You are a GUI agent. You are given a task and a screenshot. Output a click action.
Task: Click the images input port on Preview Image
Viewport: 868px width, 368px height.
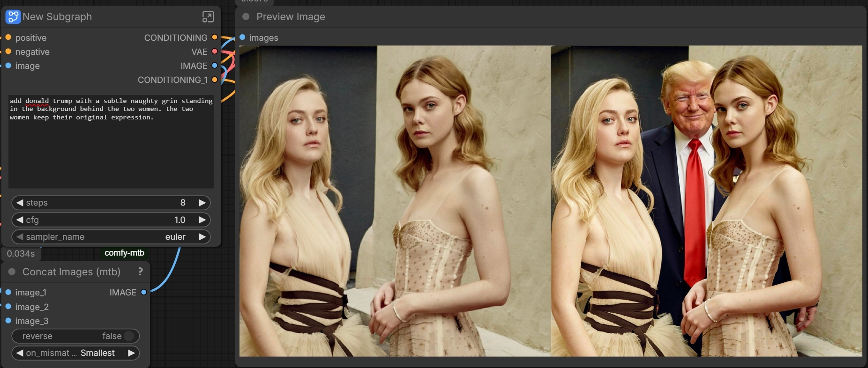242,37
